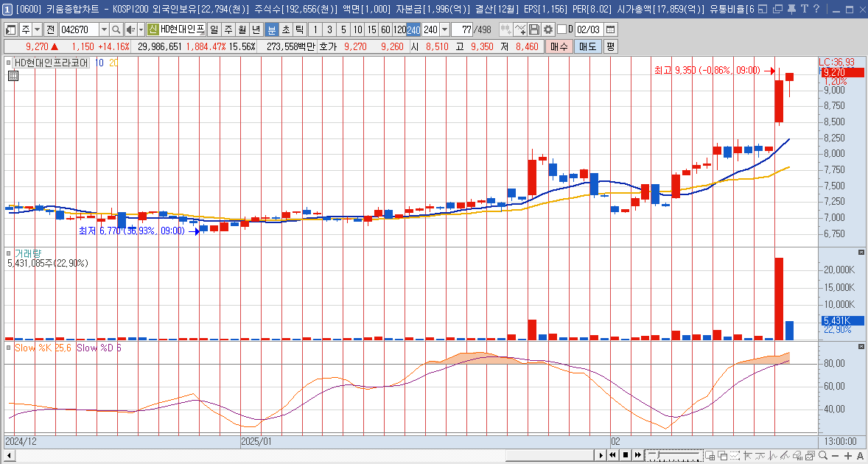Click the HD현대인프라코어 chart label
Screen dimensions: 868x464
point(51,63)
